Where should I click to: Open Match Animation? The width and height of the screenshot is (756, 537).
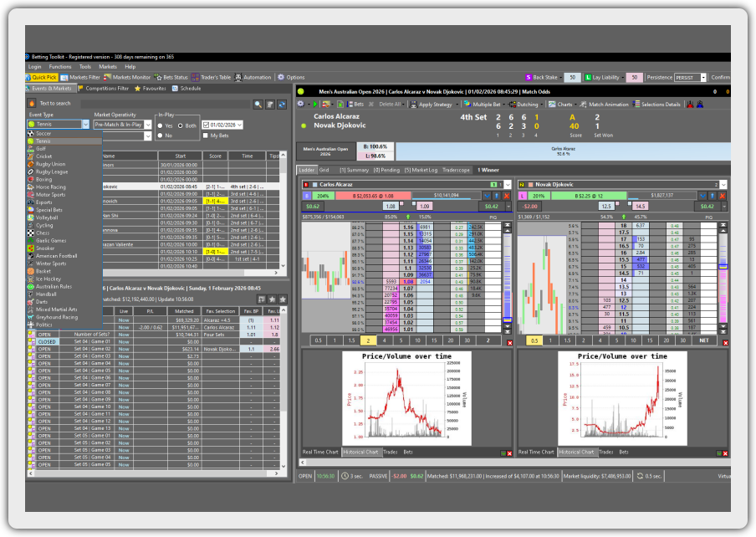(604, 104)
